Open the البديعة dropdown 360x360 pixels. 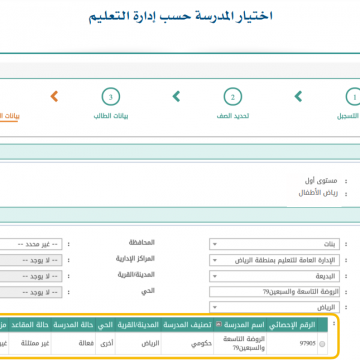click(x=274, y=276)
